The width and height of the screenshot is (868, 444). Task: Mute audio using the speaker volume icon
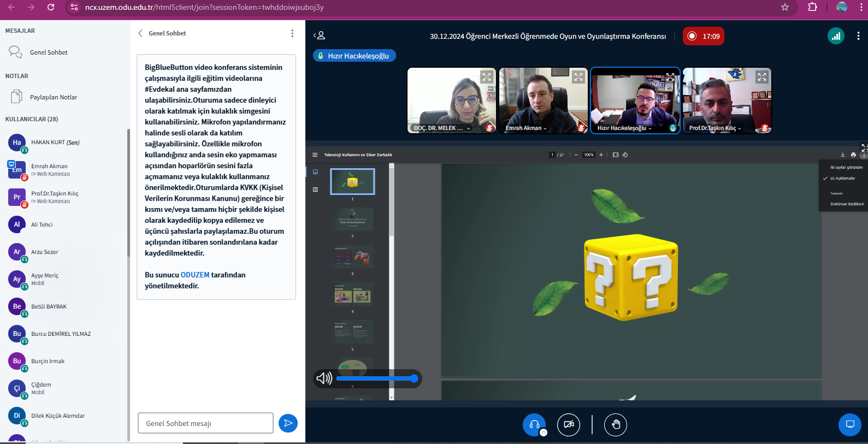324,378
